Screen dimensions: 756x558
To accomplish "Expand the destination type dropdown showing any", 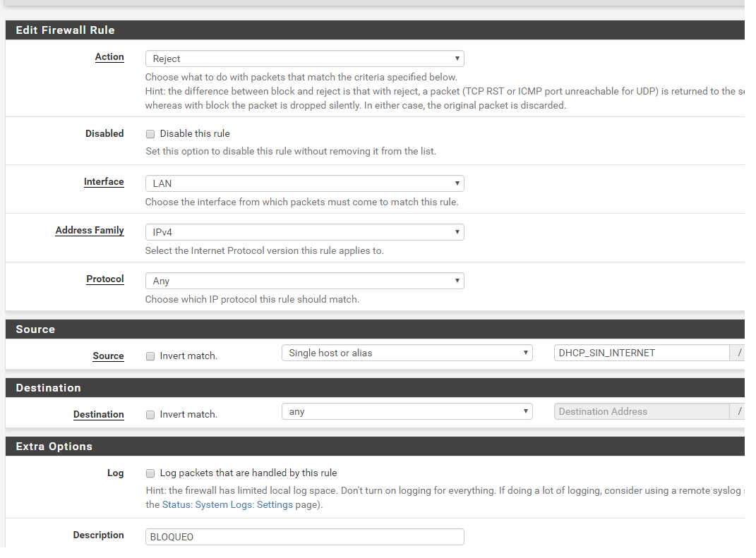I will [x=407, y=411].
